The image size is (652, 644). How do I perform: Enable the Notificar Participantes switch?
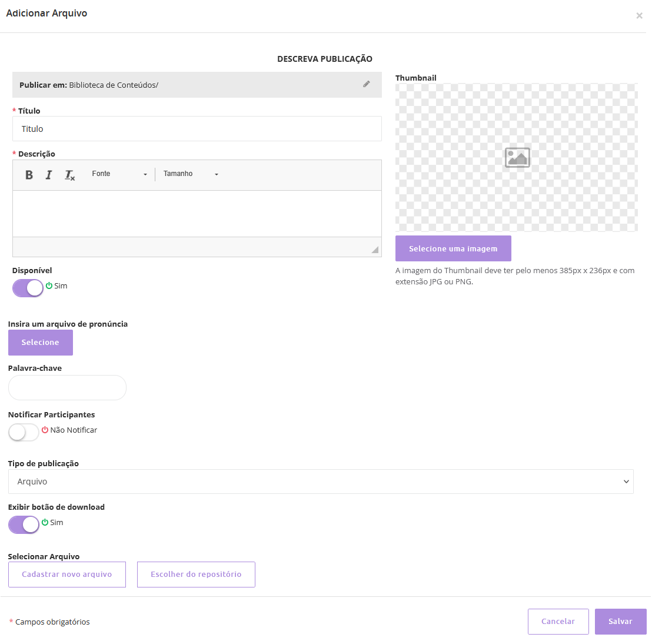(x=24, y=432)
